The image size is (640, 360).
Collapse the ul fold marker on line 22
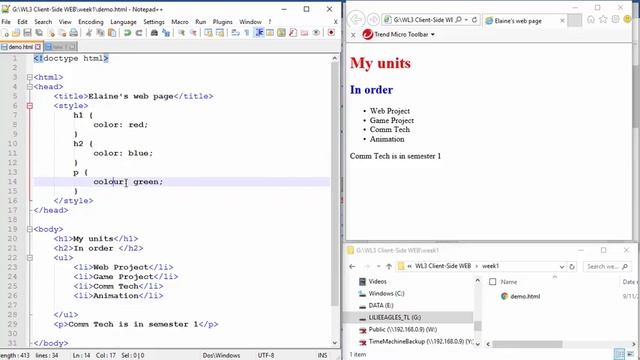(x=29, y=258)
